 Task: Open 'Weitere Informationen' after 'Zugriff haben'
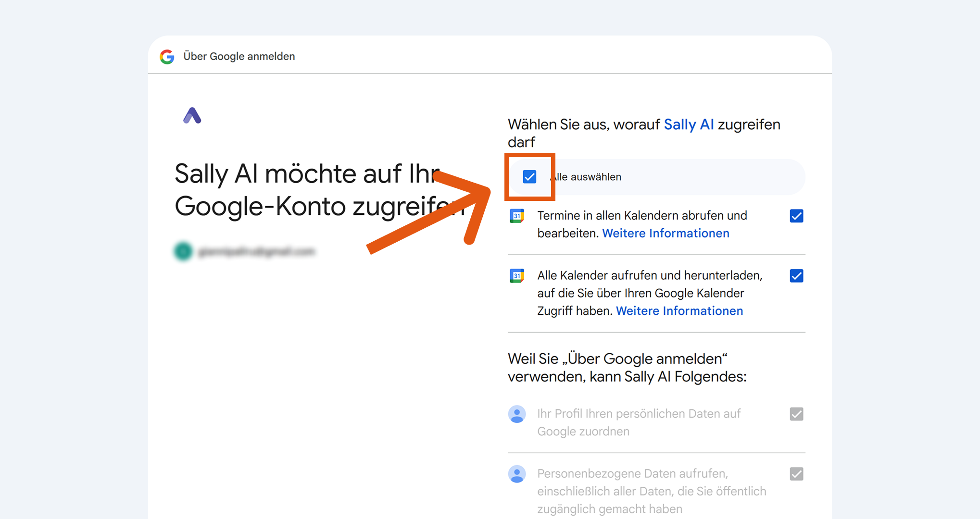pos(679,311)
